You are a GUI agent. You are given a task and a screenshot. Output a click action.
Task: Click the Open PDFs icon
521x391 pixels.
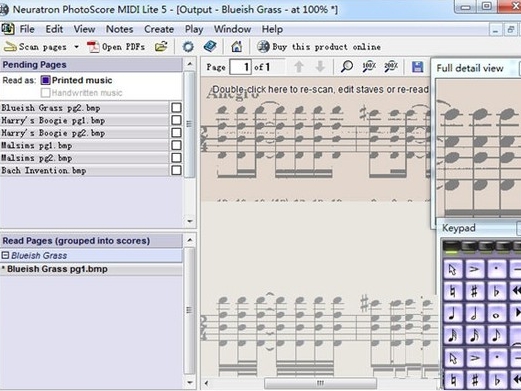[93, 47]
